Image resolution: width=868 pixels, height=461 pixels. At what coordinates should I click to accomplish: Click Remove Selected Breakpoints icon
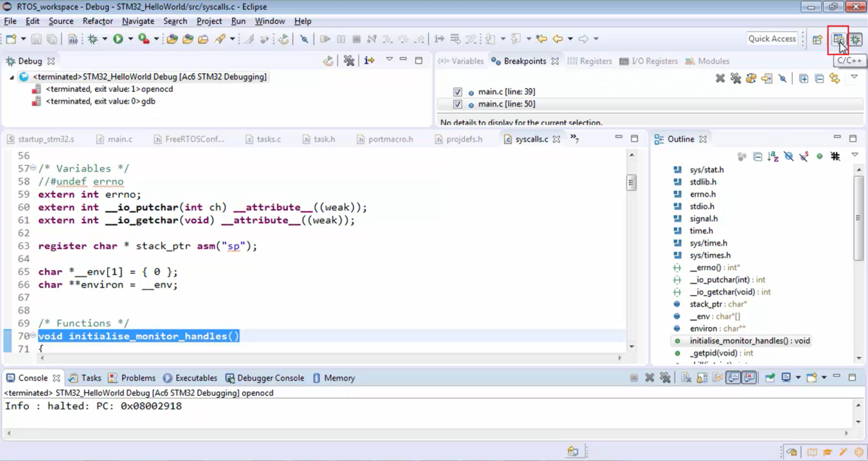pos(720,78)
